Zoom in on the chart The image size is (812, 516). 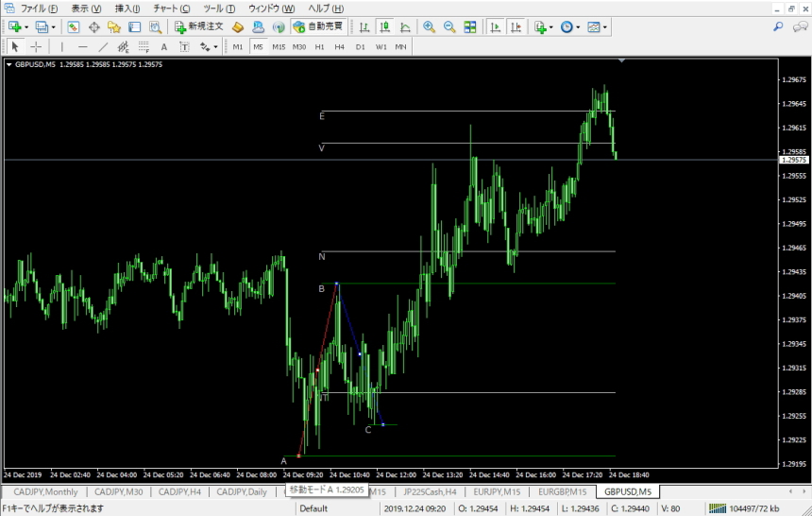tap(429, 27)
